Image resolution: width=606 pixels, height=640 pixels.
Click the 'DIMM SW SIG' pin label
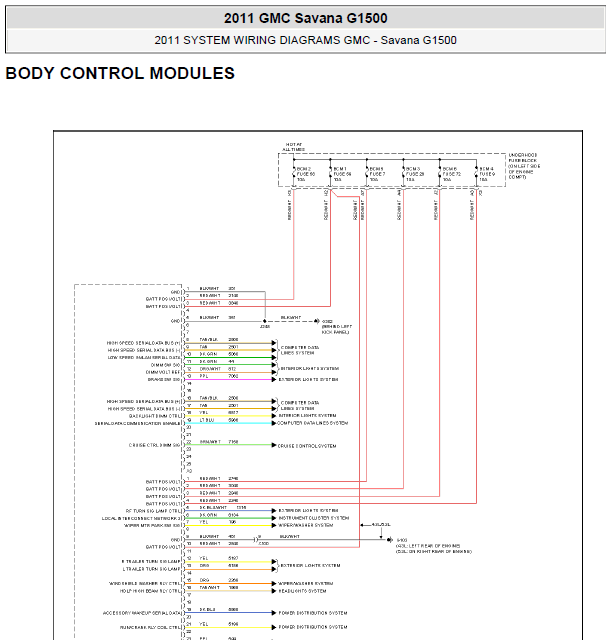pyautogui.click(x=165, y=365)
